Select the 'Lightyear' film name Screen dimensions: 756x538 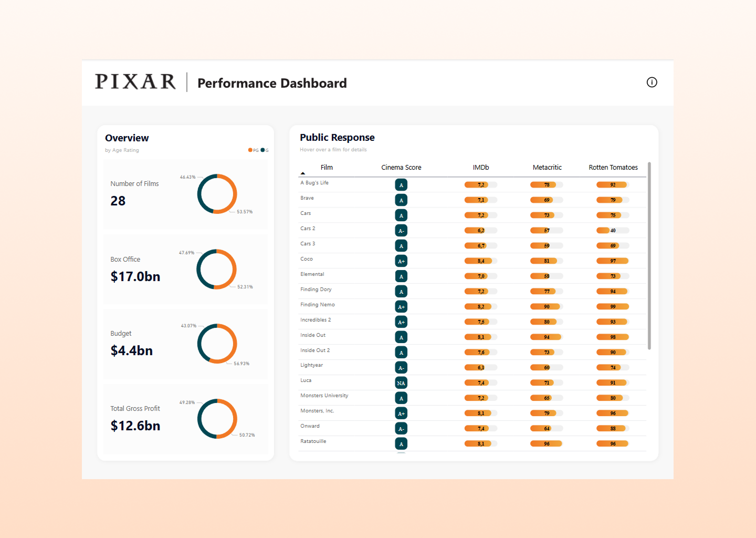coord(312,365)
